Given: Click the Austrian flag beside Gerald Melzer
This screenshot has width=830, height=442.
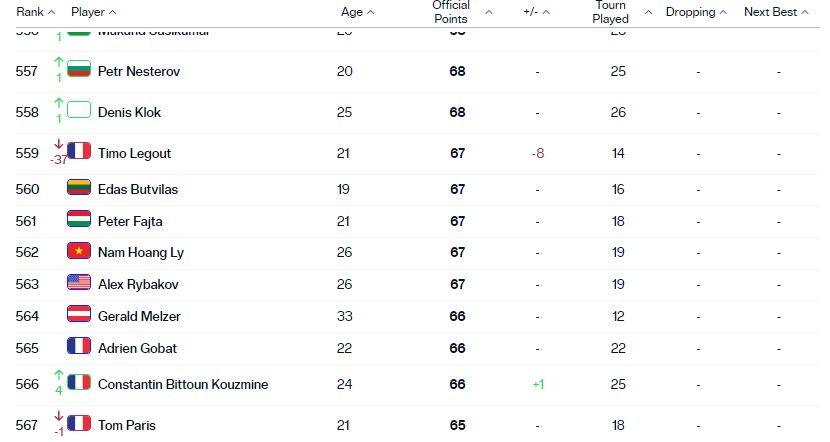Looking at the screenshot, I should tap(79, 314).
